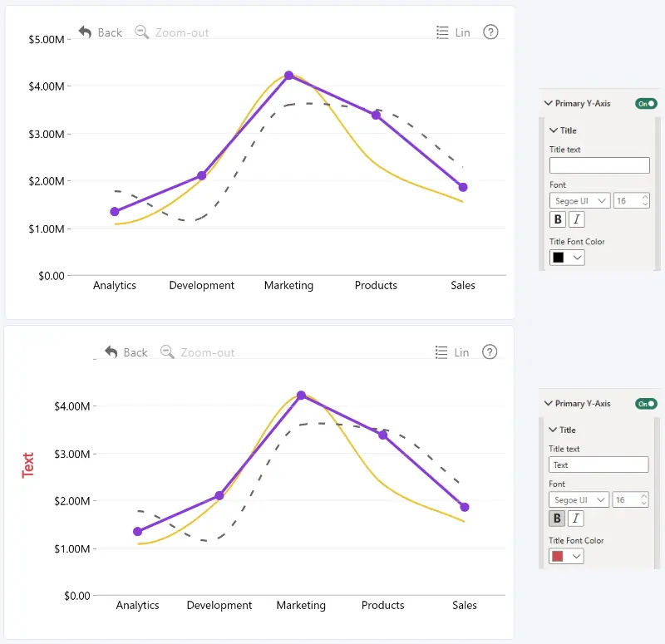Click the Development label on top chart axis
The height and width of the screenshot is (644, 665).
[201, 285]
